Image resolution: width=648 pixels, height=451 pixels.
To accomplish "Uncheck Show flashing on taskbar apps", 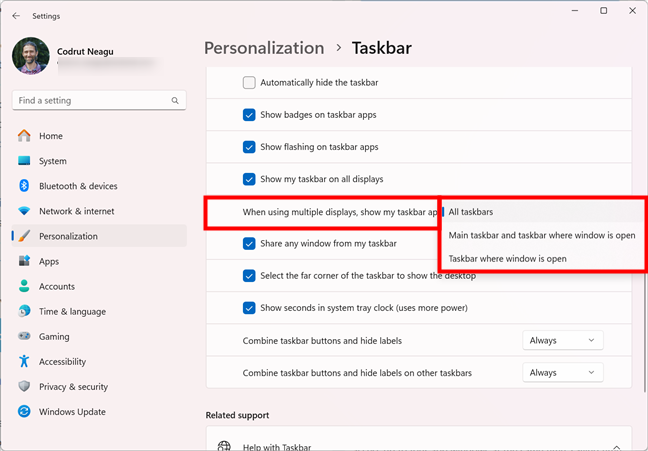I will pyautogui.click(x=249, y=147).
